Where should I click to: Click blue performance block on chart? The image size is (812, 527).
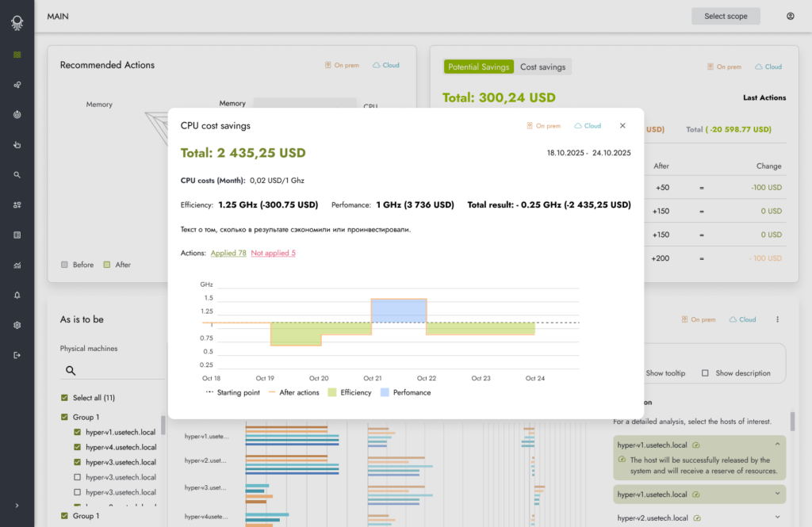pos(399,311)
